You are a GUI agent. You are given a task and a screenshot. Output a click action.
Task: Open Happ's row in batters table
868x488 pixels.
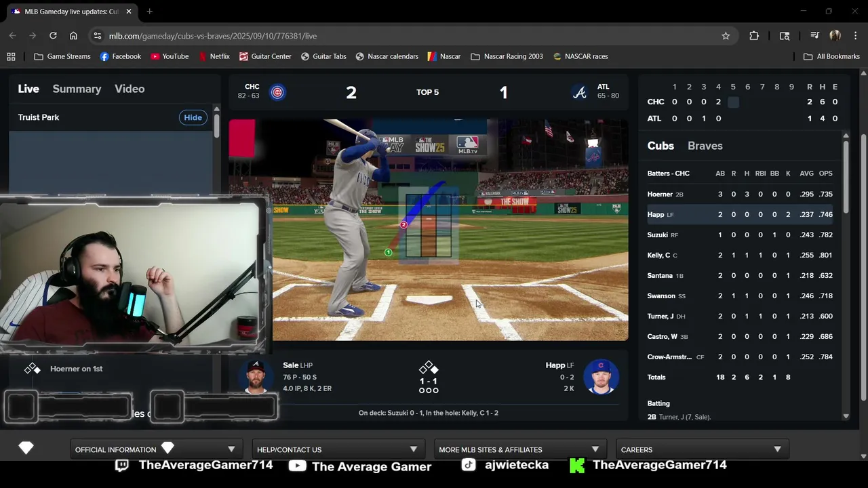coord(739,214)
